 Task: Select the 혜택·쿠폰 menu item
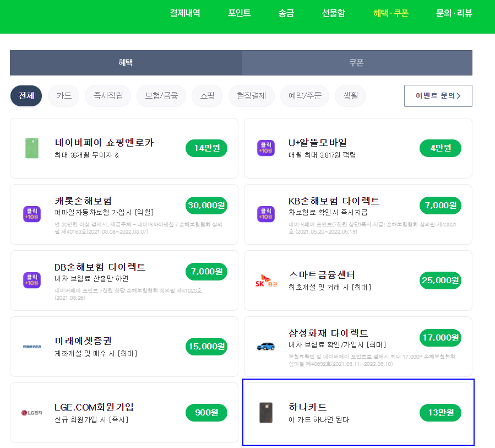391,13
